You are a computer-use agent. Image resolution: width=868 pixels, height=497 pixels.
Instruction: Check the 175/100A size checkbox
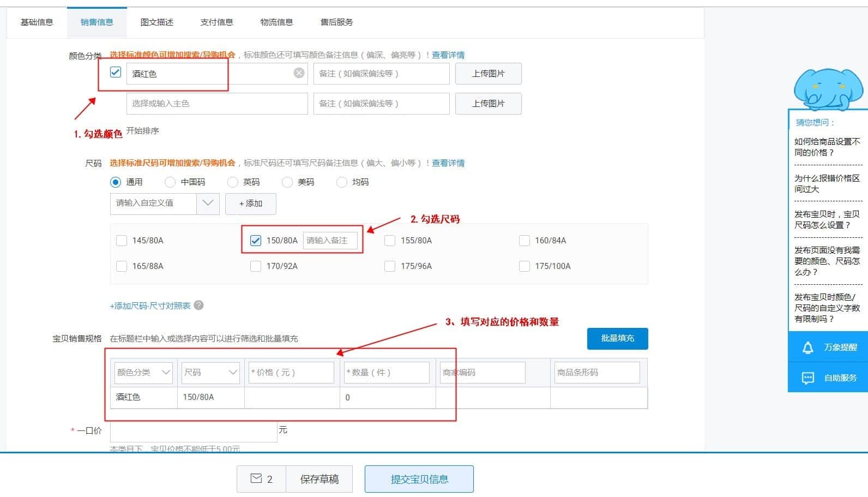[525, 266]
